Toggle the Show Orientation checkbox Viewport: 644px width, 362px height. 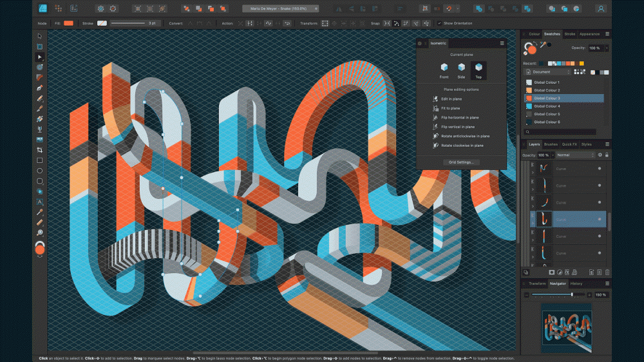tap(440, 23)
